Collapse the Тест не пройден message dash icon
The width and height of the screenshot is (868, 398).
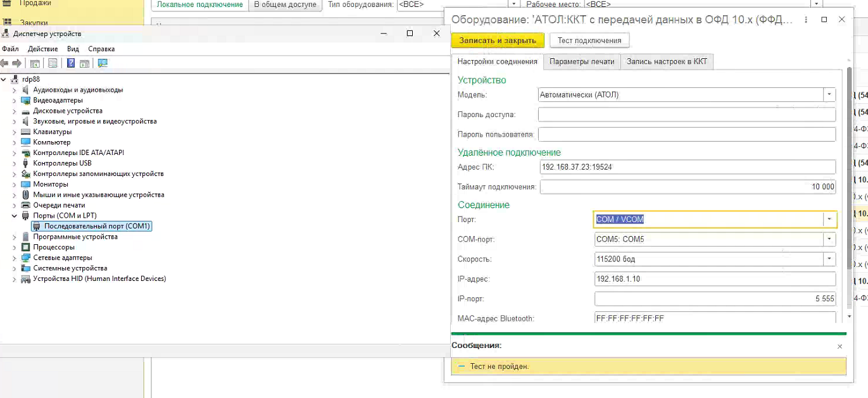(461, 366)
